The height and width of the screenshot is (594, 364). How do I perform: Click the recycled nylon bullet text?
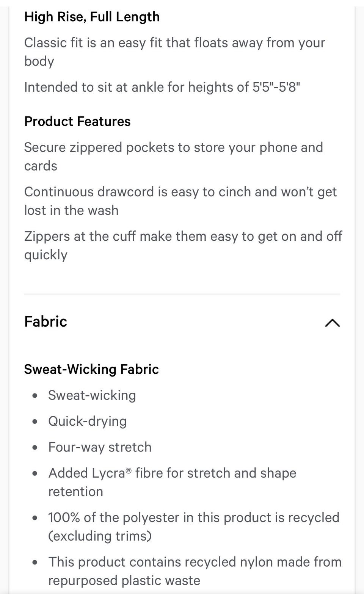pyautogui.click(x=195, y=571)
